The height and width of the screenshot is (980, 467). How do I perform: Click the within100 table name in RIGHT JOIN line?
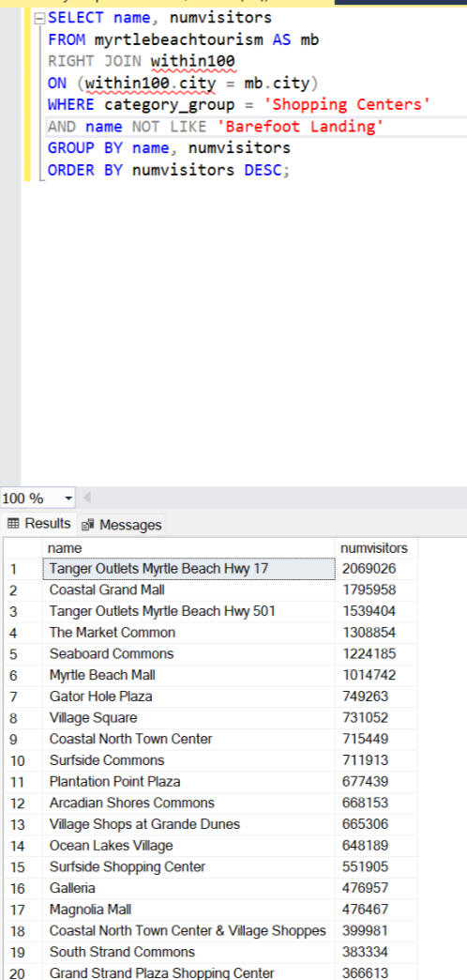[x=193, y=61]
